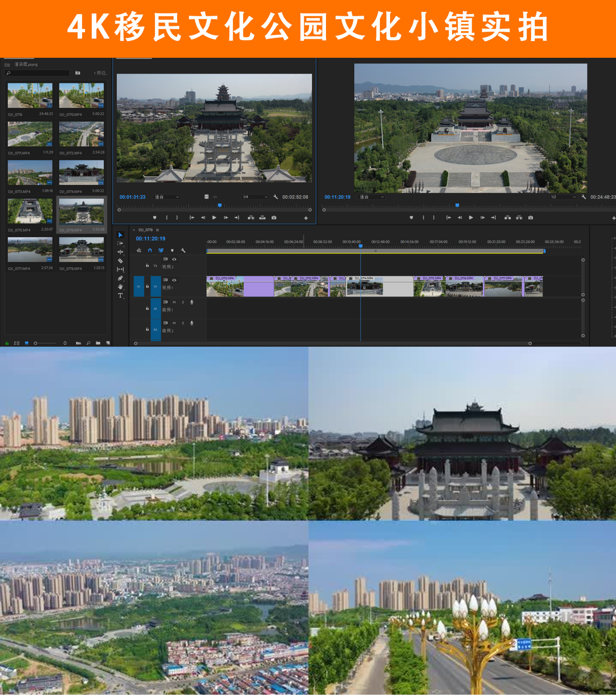
Task: Step back one frame in Program monitor
Action: (x=459, y=218)
